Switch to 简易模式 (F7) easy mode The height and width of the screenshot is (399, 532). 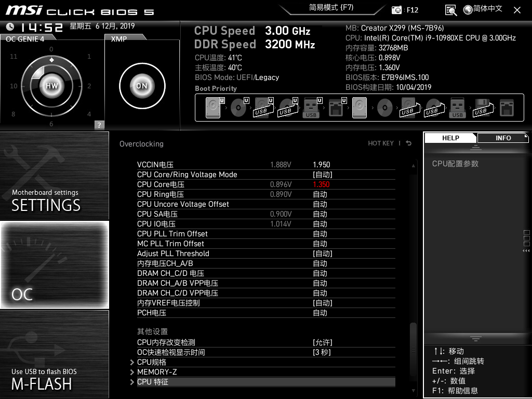tap(331, 8)
